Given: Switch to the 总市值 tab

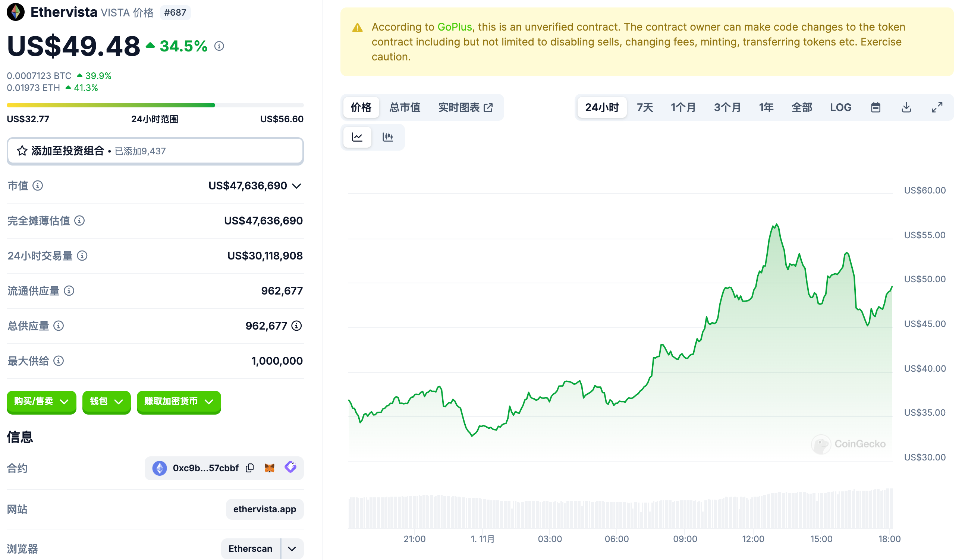Looking at the screenshot, I should [x=404, y=107].
